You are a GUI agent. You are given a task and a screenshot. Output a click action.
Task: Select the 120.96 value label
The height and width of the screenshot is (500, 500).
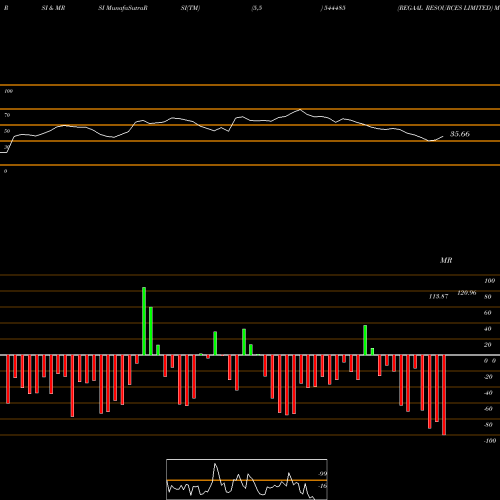click(x=467, y=293)
